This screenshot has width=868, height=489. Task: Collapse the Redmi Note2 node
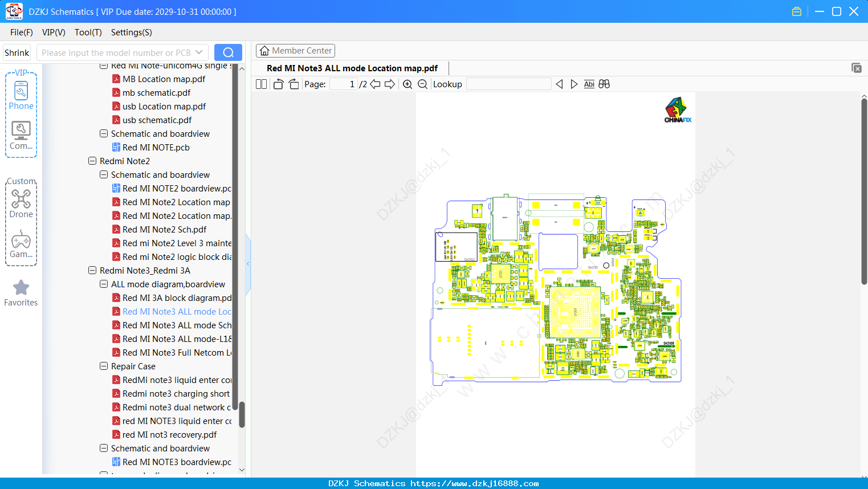click(92, 161)
